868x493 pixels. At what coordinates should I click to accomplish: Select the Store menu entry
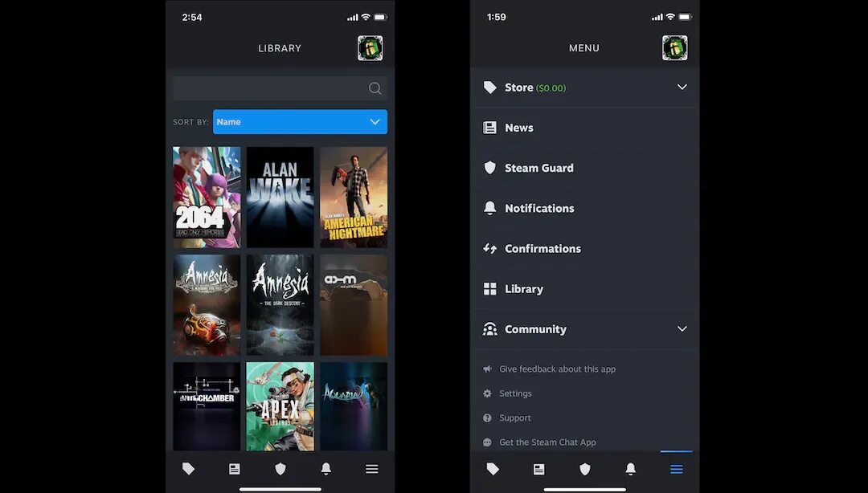pyautogui.click(x=584, y=88)
